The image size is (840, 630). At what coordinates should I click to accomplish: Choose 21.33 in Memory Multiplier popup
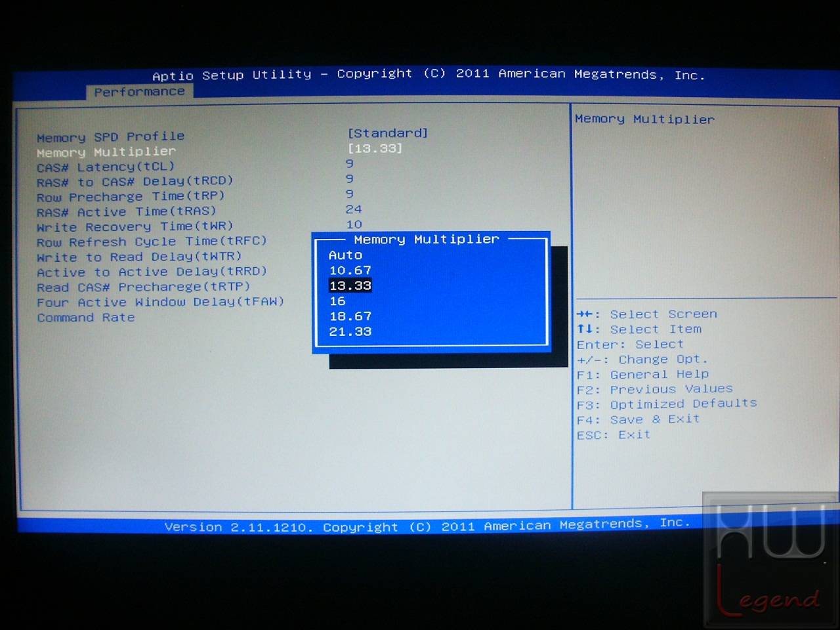(350, 331)
